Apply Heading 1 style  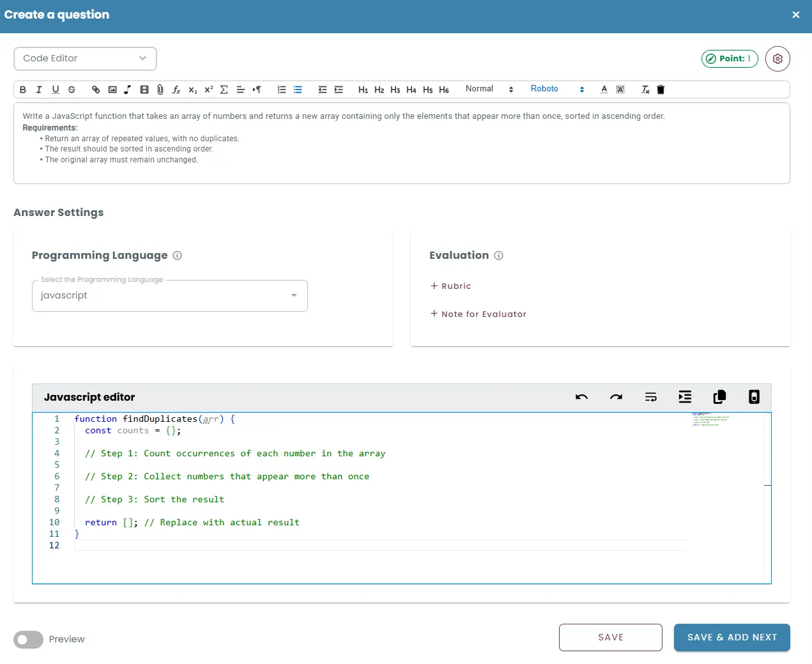[363, 89]
